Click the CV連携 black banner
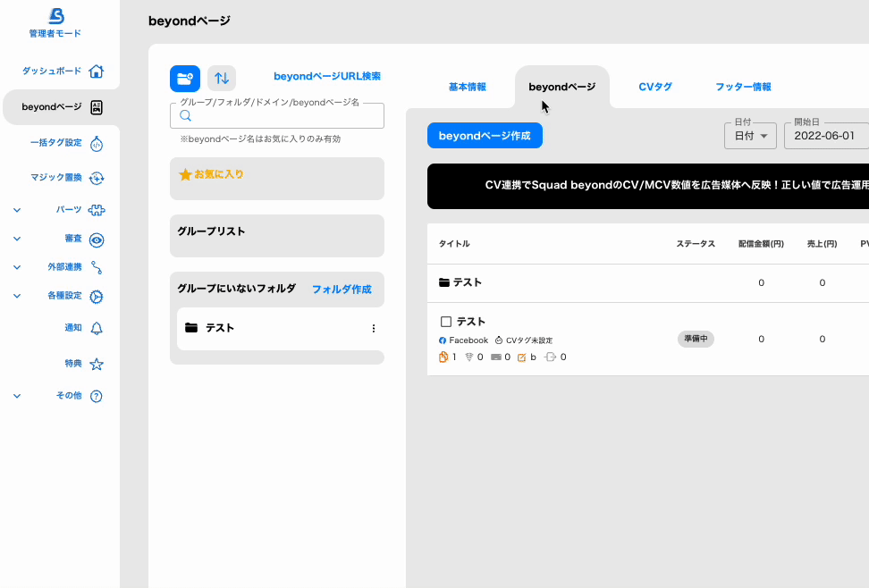Image resolution: width=869 pixels, height=588 pixels. pyautogui.click(x=648, y=186)
